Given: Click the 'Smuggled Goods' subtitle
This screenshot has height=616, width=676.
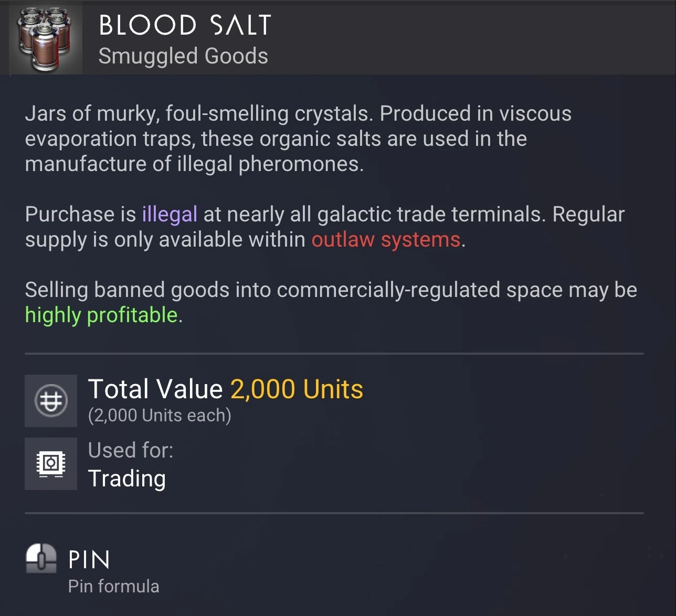Looking at the screenshot, I should click(x=183, y=56).
